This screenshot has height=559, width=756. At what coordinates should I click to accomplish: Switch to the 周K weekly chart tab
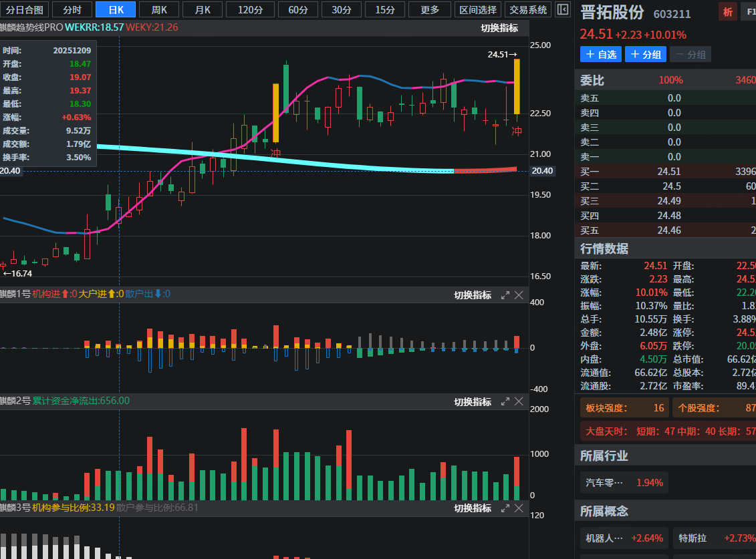click(159, 9)
